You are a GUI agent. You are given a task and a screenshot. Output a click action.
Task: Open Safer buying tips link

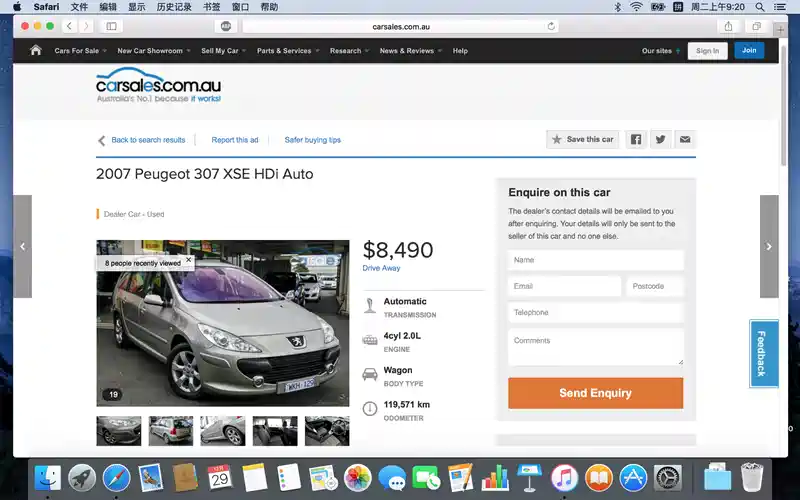click(x=313, y=140)
